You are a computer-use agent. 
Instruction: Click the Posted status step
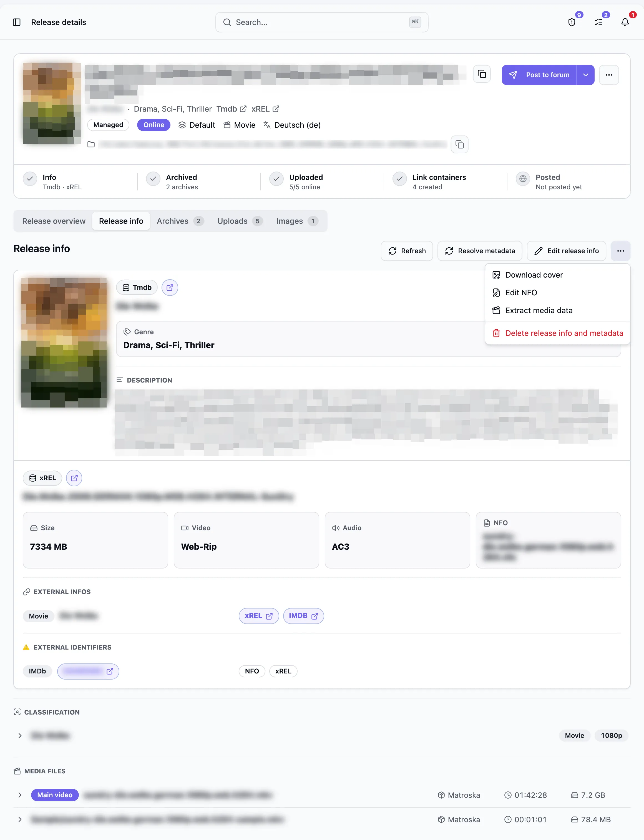(x=549, y=182)
